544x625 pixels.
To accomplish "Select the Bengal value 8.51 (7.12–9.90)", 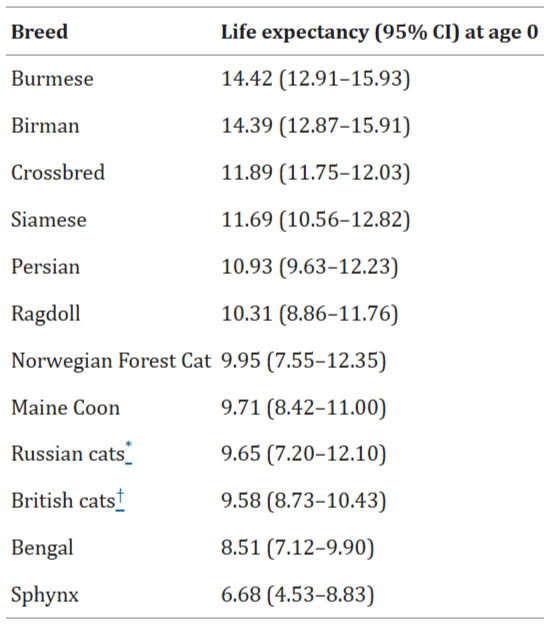I will [298, 548].
